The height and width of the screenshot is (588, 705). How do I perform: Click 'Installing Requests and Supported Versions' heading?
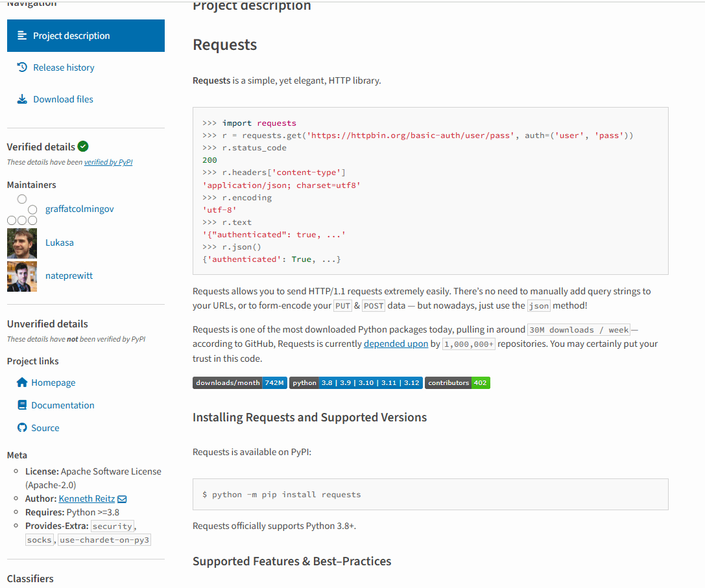click(x=310, y=417)
